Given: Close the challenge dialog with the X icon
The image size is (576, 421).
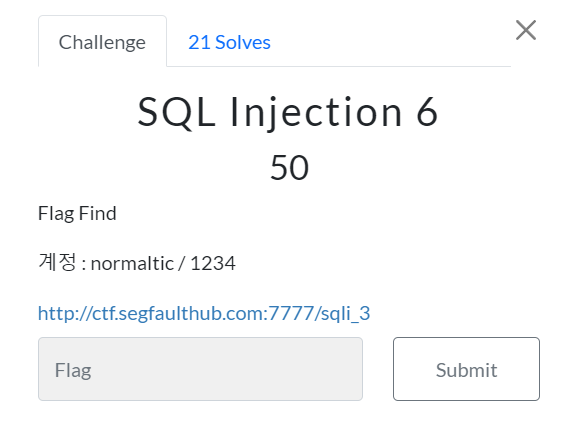Looking at the screenshot, I should pyautogui.click(x=526, y=30).
